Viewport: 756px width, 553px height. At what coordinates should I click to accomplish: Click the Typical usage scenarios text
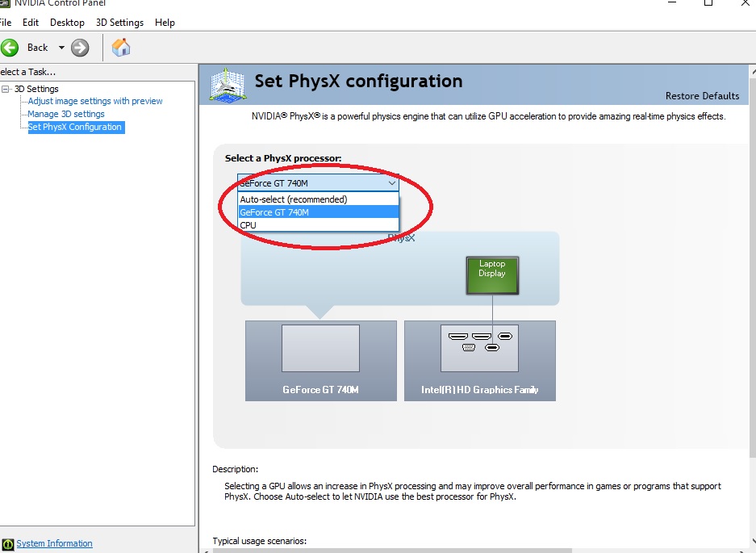[259, 542]
